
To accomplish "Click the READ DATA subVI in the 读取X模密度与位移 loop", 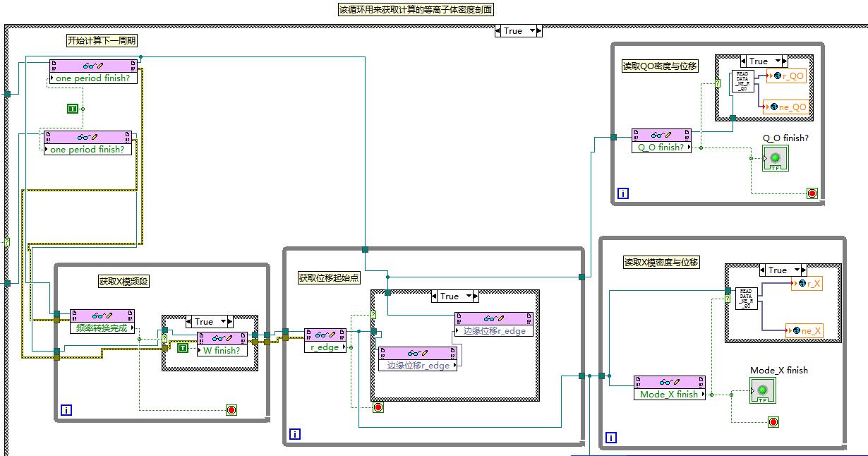I will tap(746, 299).
